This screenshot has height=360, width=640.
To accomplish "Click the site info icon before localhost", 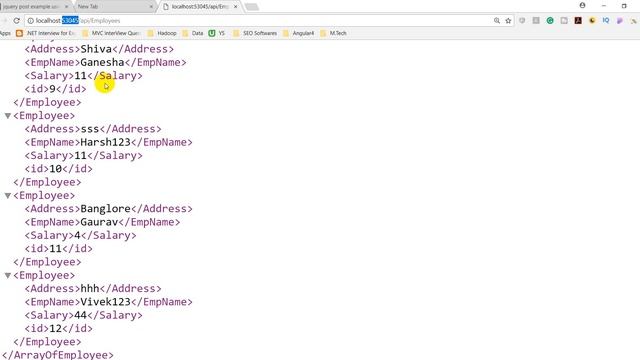I will click(x=31, y=20).
